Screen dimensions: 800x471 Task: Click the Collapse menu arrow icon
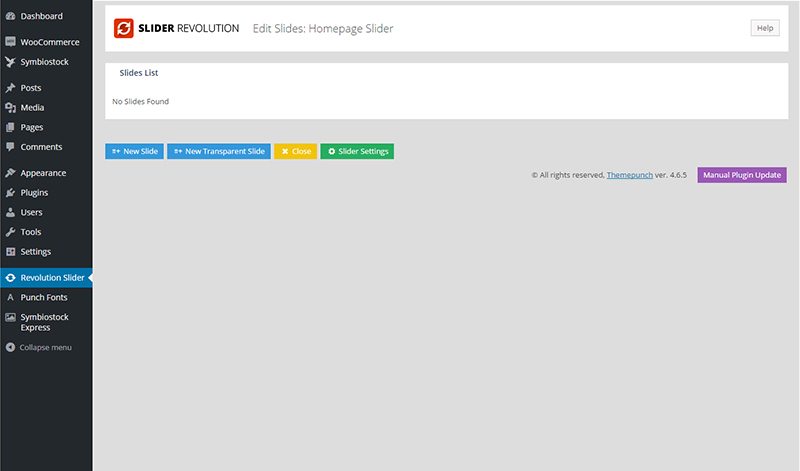[x=10, y=348]
